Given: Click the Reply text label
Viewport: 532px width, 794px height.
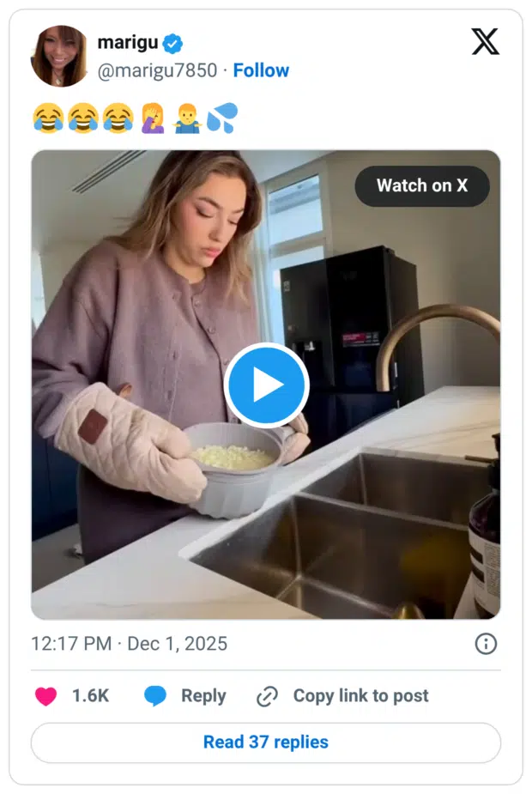Looking at the screenshot, I should tap(203, 696).
